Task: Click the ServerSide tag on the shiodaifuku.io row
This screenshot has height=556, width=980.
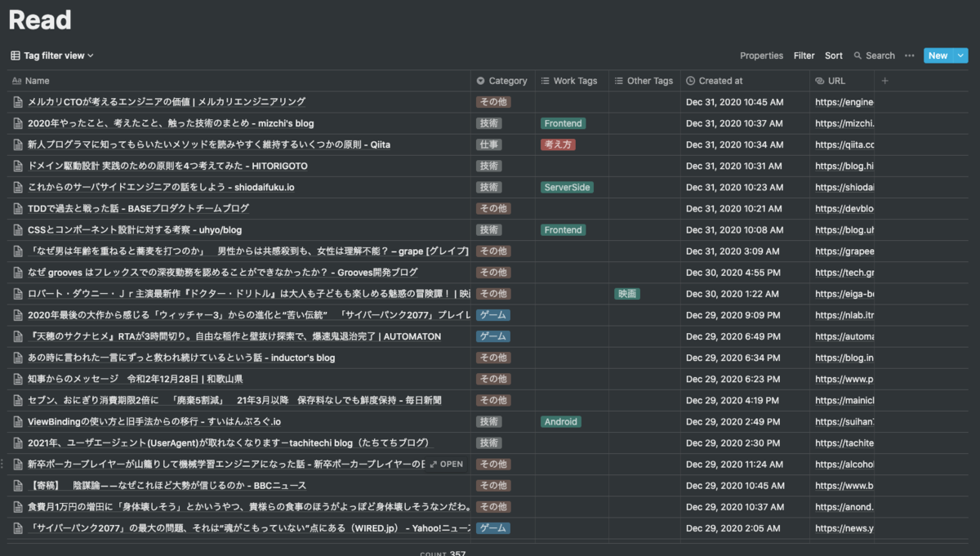Action: (x=567, y=187)
